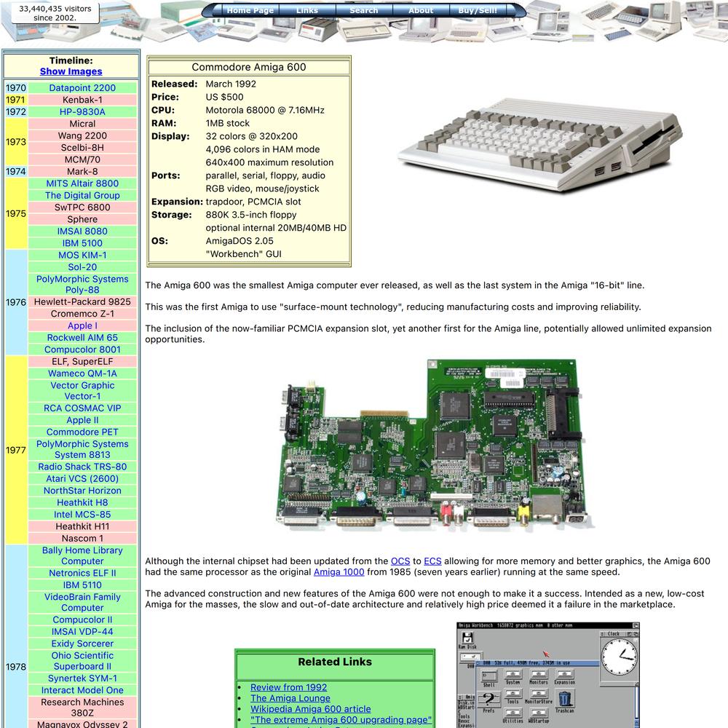728x728 pixels.
Task: Open Bally Home Library Computer link
Action: pyautogui.click(x=82, y=555)
